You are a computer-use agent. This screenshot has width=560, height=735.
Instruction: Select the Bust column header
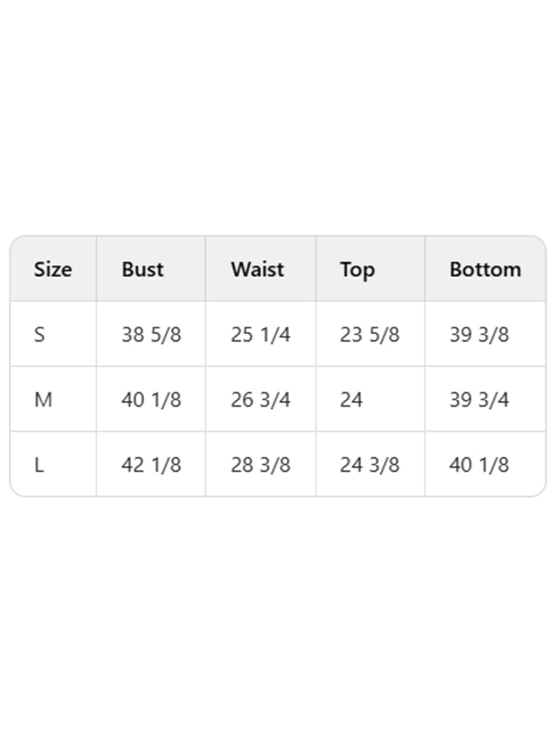pos(143,269)
